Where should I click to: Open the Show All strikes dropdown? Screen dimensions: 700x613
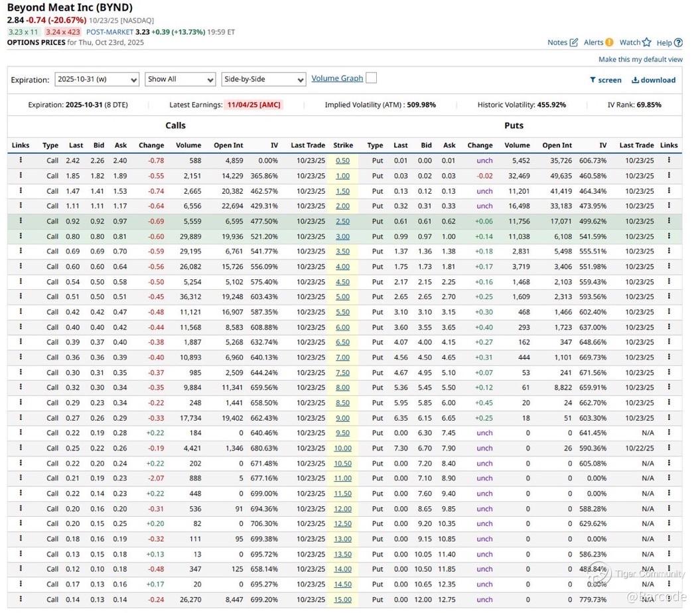point(180,80)
